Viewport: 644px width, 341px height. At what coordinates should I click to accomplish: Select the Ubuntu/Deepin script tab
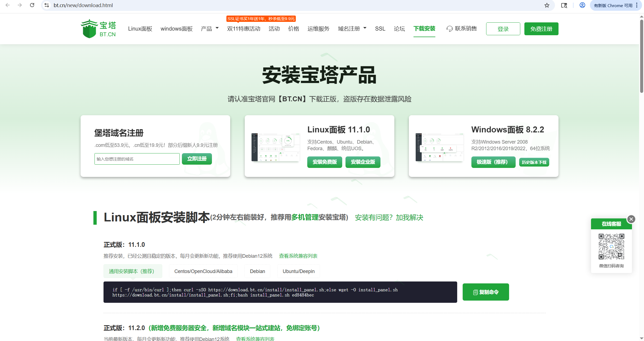tap(298, 271)
